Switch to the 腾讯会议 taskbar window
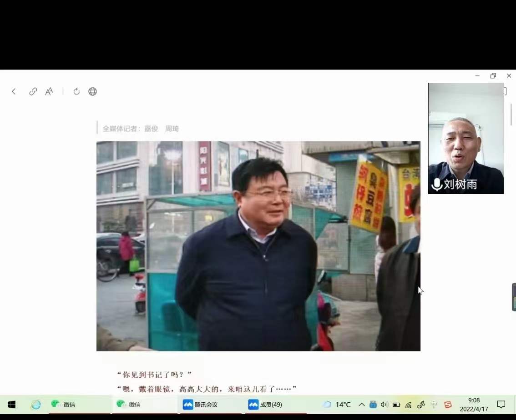 (200, 405)
